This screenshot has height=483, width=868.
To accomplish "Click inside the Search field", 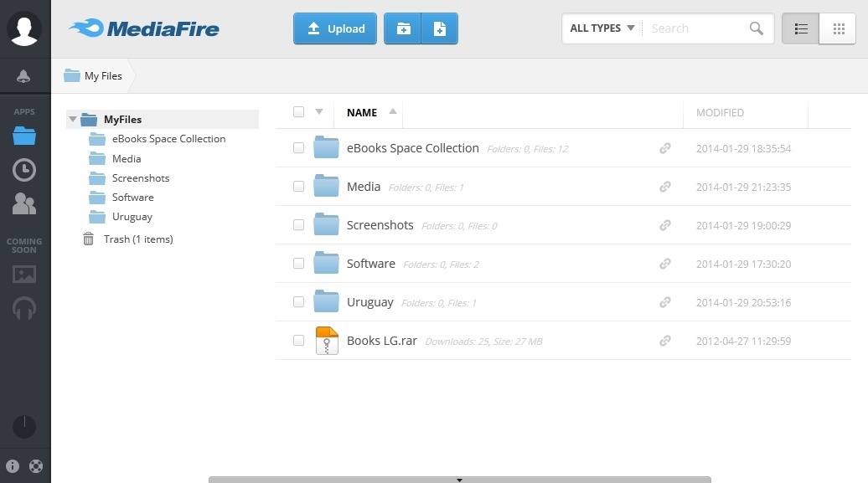I will 695,28.
